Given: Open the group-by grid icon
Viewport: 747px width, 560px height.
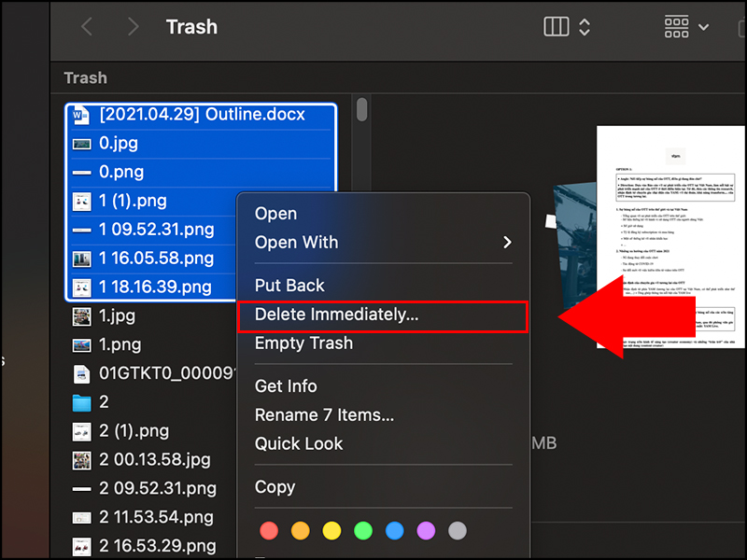Looking at the screenshot, I should click(676, 27).
